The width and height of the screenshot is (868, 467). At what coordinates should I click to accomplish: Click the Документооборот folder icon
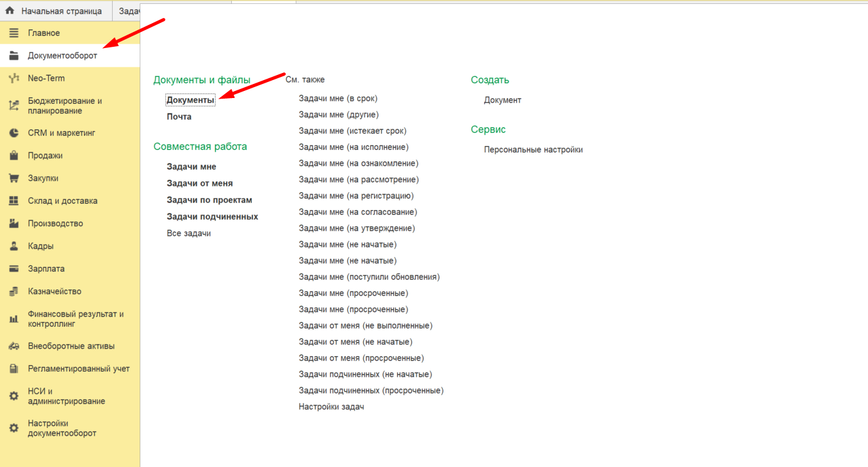13,56
